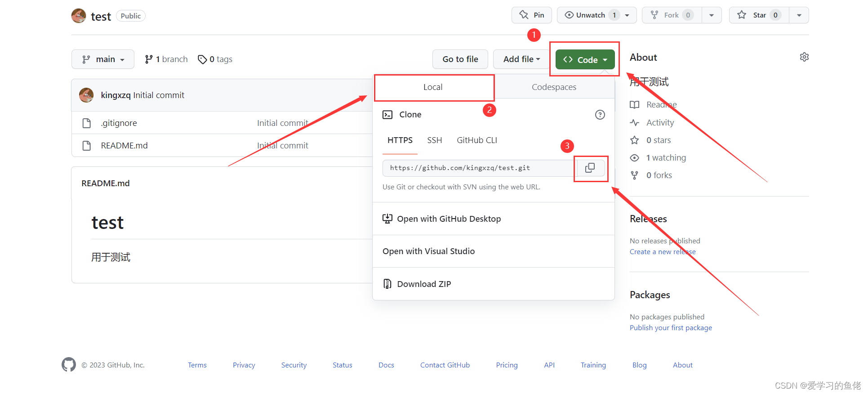Click kingxzq username in commit row
The height and width of the screenshot is (394, 868).
pyautogui.click(x=116, y=95)
